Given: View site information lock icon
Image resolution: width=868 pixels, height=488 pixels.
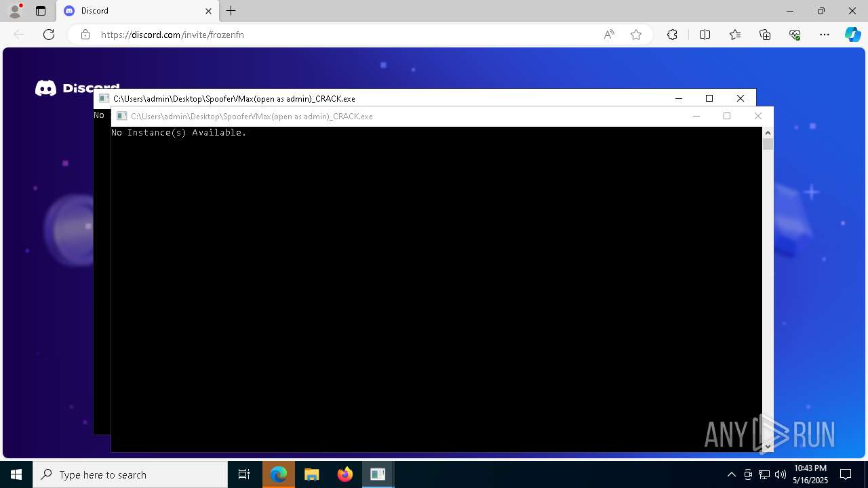Looking at the screenshot, I should pyautogui.click(x=85, y=35).
